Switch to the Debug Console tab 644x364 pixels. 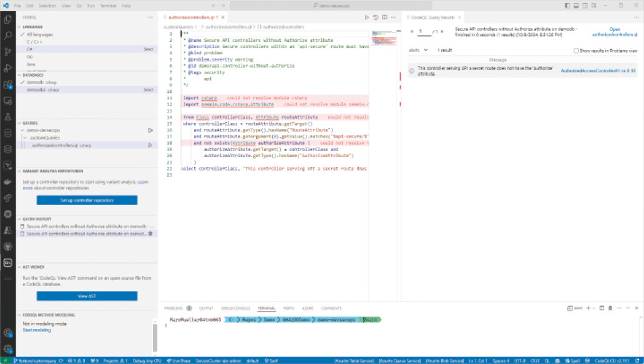coord(236,308)
